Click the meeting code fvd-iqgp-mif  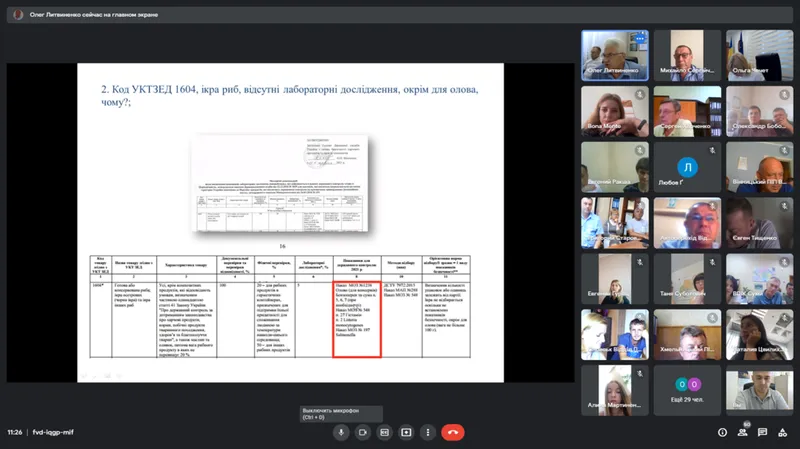pyautogui.click(x=51, y=432)
